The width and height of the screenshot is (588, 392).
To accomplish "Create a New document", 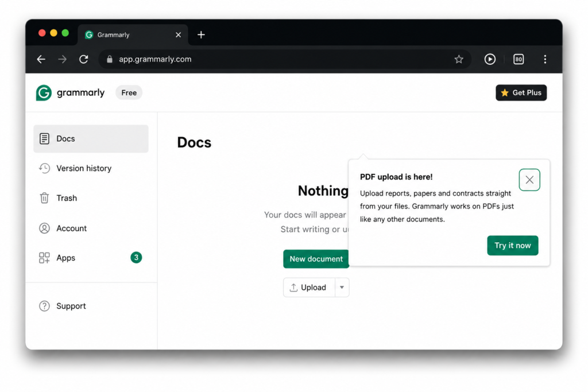I will (316, 259).
